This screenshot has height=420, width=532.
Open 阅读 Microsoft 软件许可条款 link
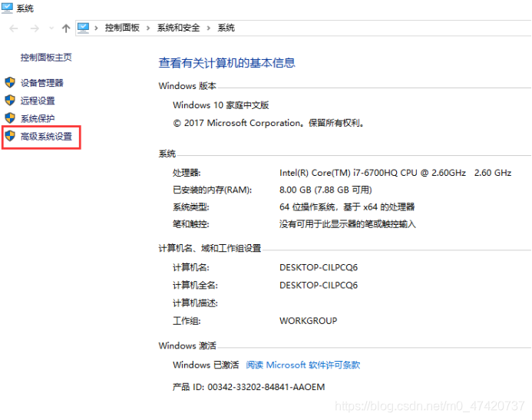tap(303, 365)
